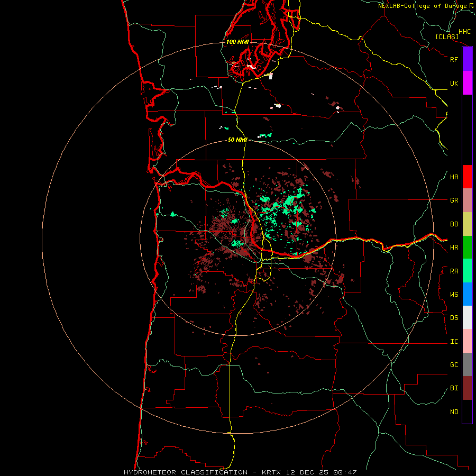The image size is (476, 476).
Task: Click the 'RF' legend label
Action: [454, 59]
